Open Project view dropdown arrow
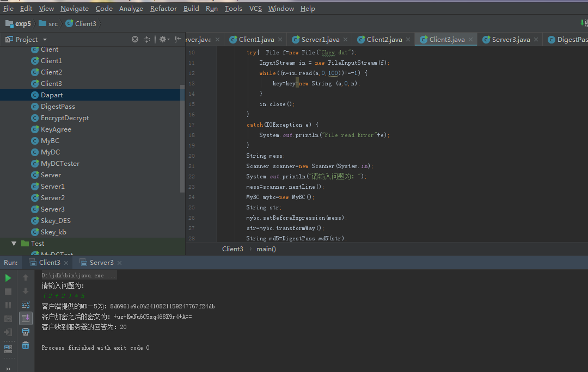The width and height of the screenshot is (588, 372). (x=45, y=40)
